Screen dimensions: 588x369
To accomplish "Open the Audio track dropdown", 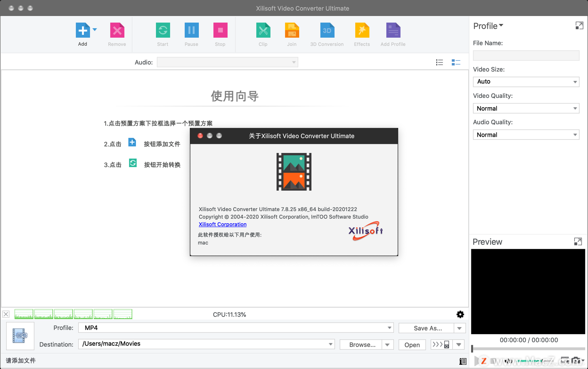I will (227, 62).
